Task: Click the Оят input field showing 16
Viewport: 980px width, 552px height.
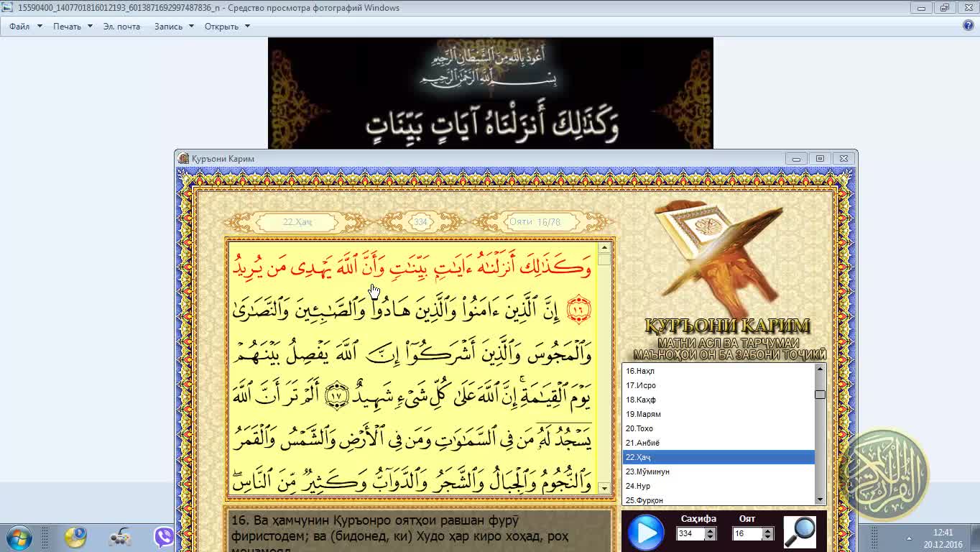Action: coord(748,533)
